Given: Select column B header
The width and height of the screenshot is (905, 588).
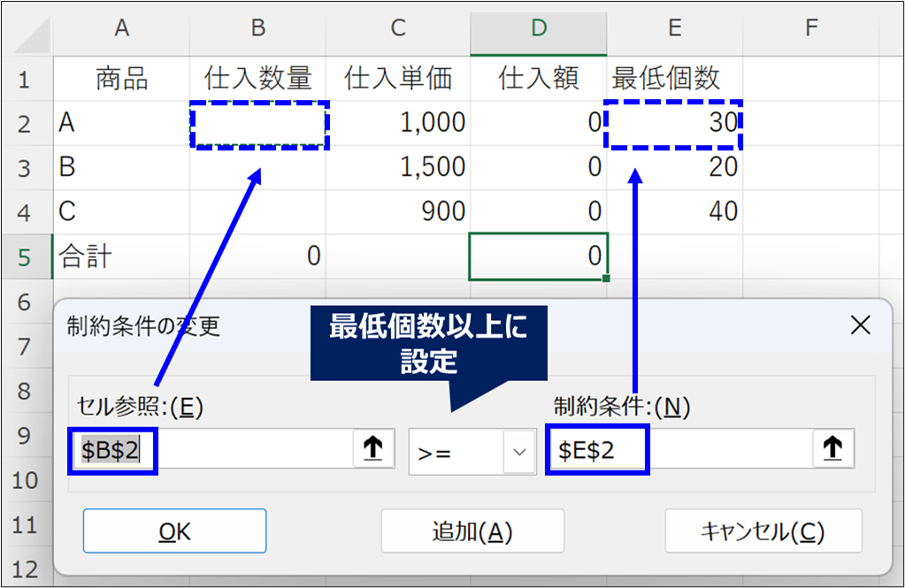Looking at the screenshot, I should [257, 28].
